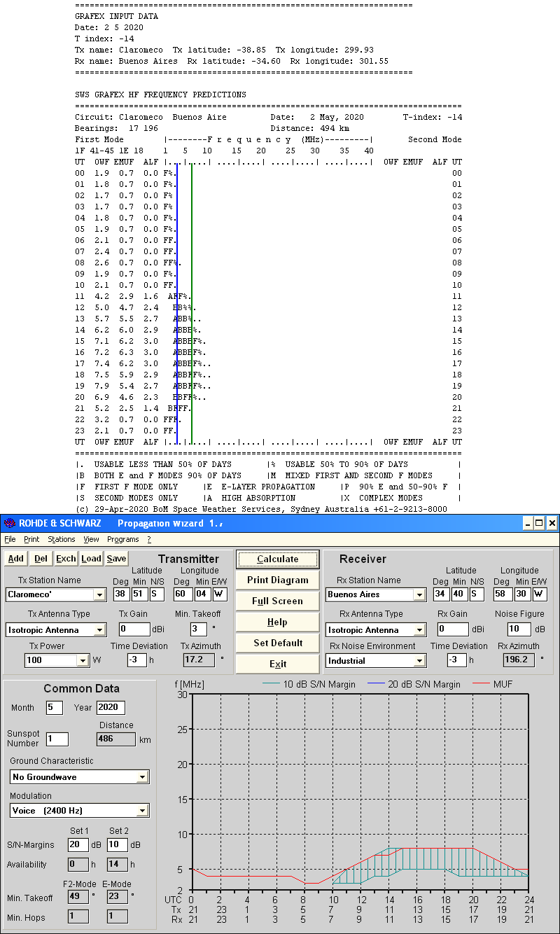This screenshot has width=560, height=934.
Task: Click the Rx longitude E/W field
Action: [x=540, y=594]
